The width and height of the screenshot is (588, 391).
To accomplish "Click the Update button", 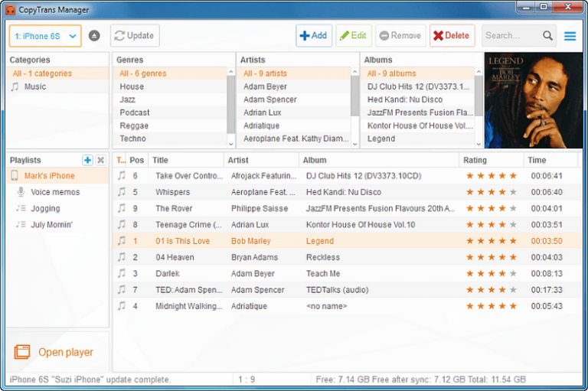I will click(x=135, y=36).
